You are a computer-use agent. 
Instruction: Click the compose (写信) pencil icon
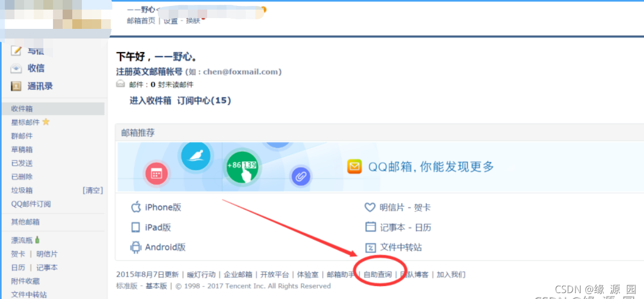17,51
